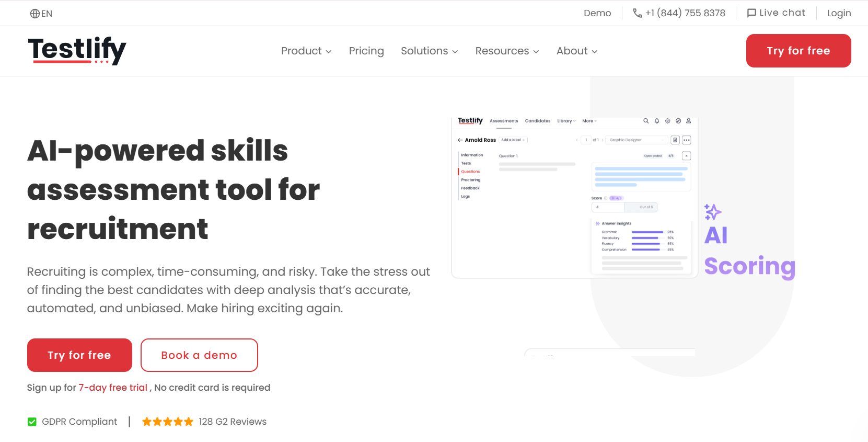Click the Fluency 85% progress bar
868x442 pixels.
tap(647, 244)
